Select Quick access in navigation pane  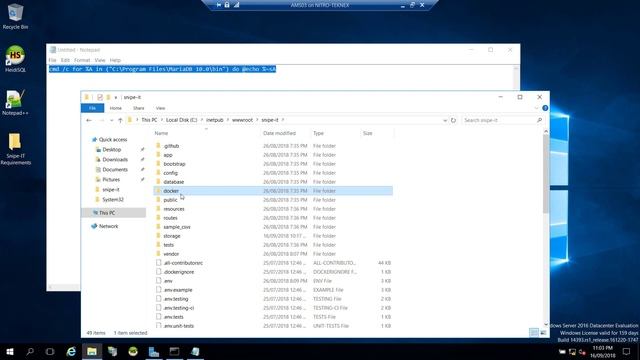[113, 140]
